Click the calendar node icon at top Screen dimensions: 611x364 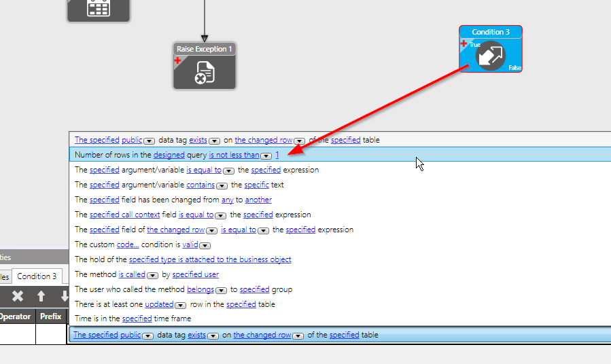(x=99, y=7)
